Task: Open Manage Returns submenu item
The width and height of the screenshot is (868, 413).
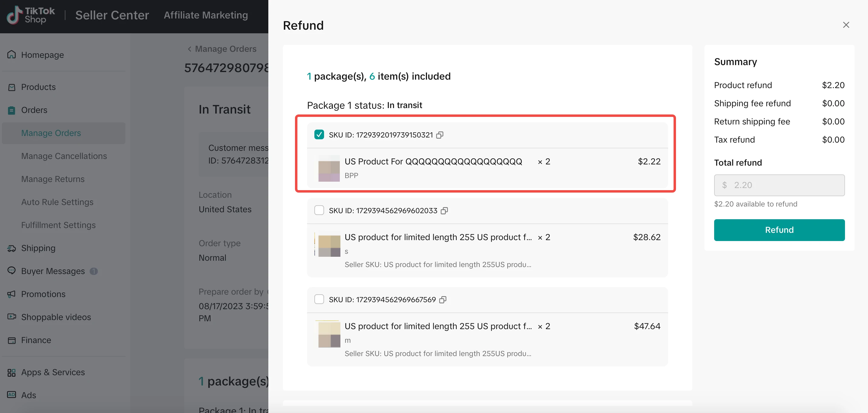Action: click(53, 179)
